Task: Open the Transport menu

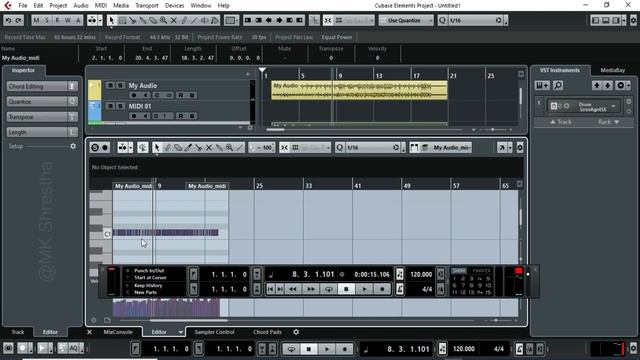Action: [147, 5]
